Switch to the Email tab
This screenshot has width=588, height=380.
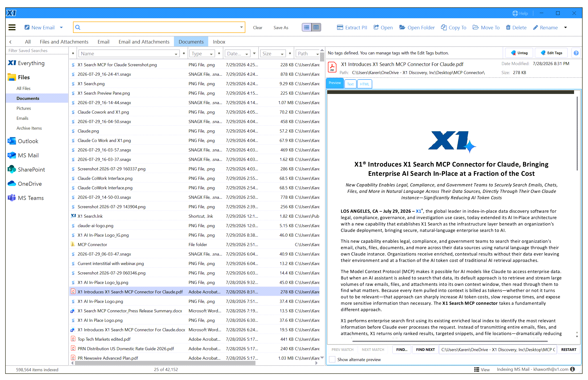coord(103,42)
